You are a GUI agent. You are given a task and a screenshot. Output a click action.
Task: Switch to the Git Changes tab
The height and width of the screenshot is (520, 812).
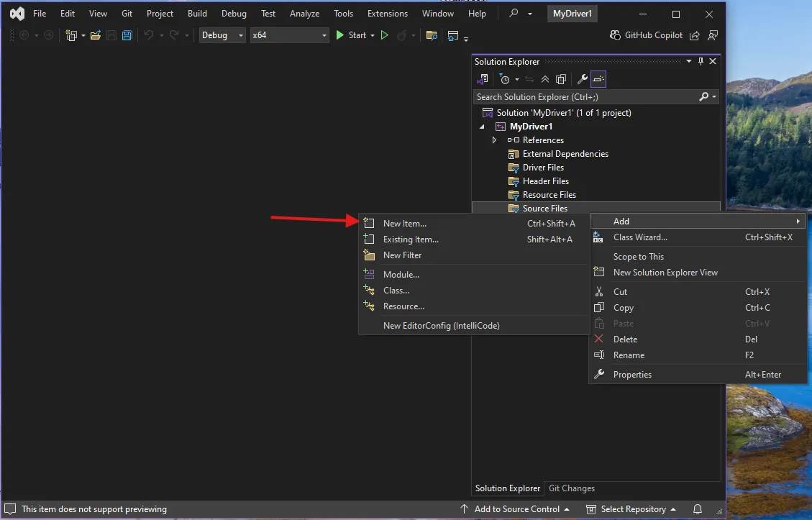(x=571, y=488)
